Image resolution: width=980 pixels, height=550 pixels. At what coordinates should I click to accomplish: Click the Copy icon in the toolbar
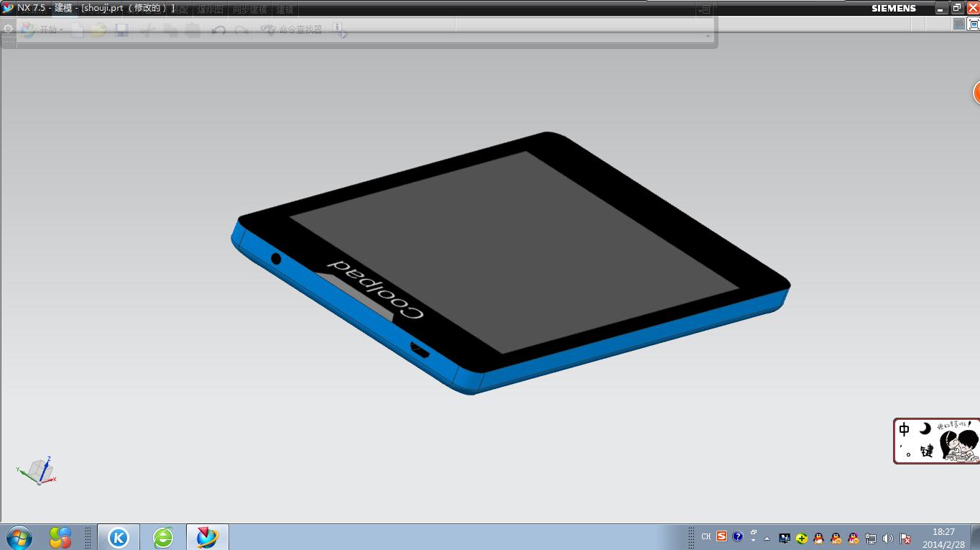tap(170, 30)
